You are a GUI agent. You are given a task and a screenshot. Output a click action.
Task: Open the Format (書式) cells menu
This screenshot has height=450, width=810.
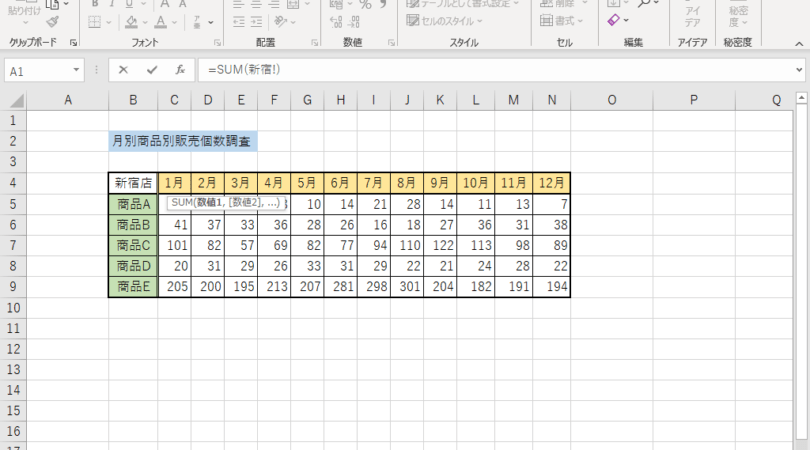561,21
